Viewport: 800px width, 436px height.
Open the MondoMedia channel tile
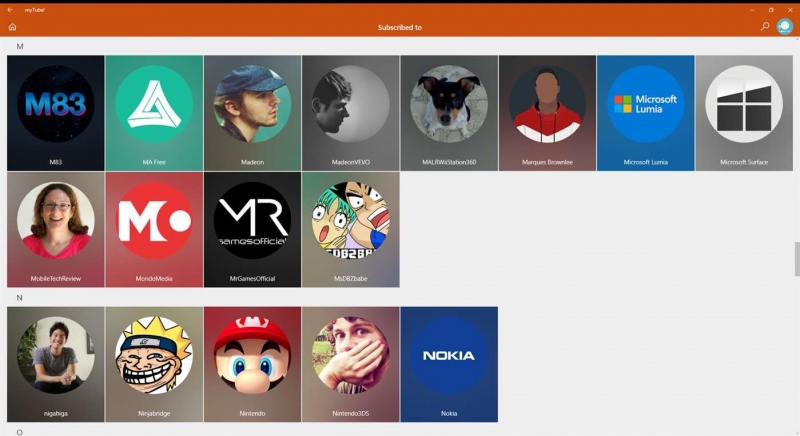(x=154, y=229)
